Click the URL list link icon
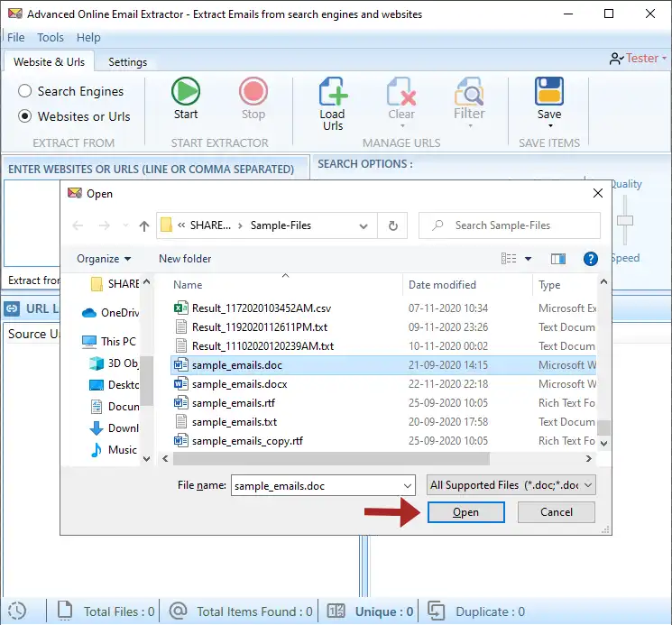The width and height of the screenshot is (672, 625). [12, 308]
